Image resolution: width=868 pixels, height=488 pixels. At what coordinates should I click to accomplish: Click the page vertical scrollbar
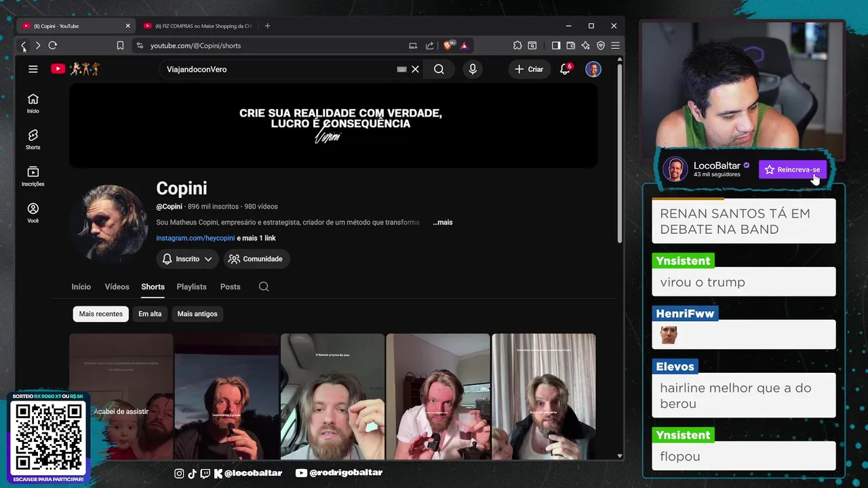tap(620, 152)
